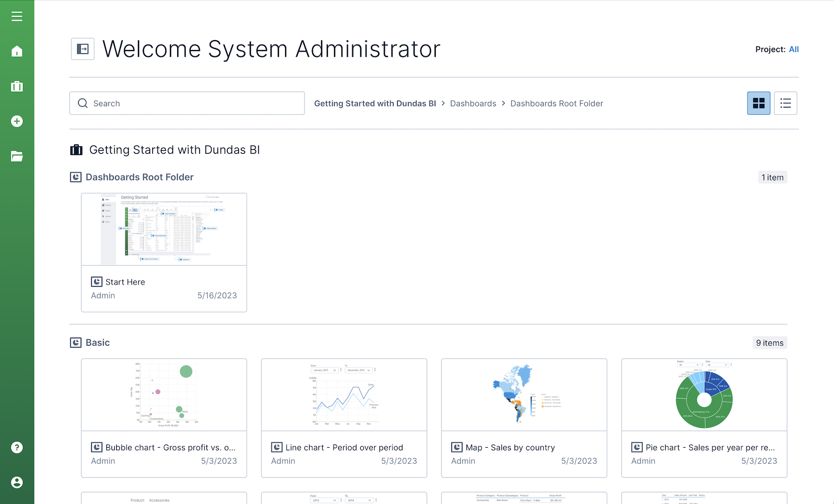Click the 'Start Here' title
Image resolution: width=834 pixels, height=504 pixels.
point(125,282)
